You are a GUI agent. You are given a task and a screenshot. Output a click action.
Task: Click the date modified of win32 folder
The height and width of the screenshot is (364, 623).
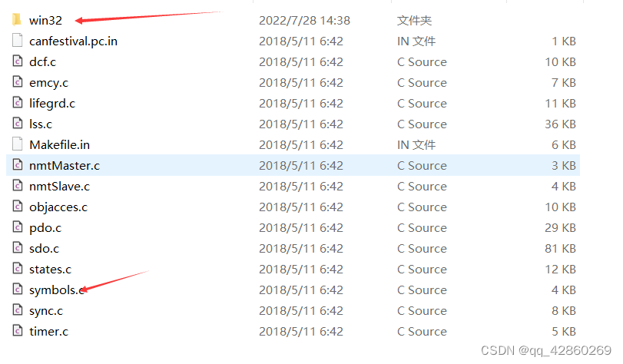[x=304, y=20]
